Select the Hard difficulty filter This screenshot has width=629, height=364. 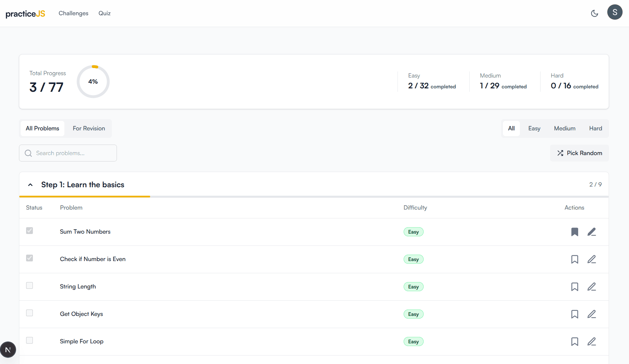(x=595, y=128)
